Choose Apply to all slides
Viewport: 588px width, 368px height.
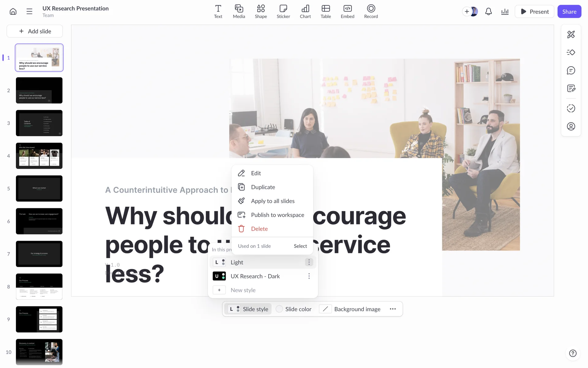(x=273, y=201)
